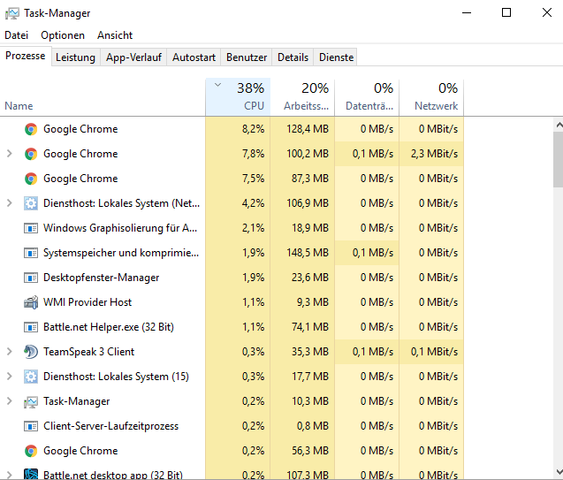Switch to the Leistung tab

pos(75,57)
